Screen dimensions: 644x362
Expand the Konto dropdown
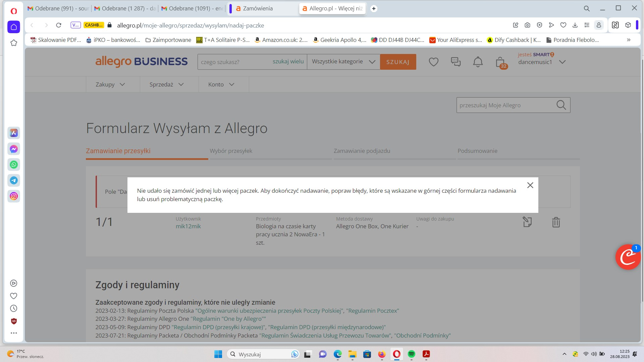point(220,84)
